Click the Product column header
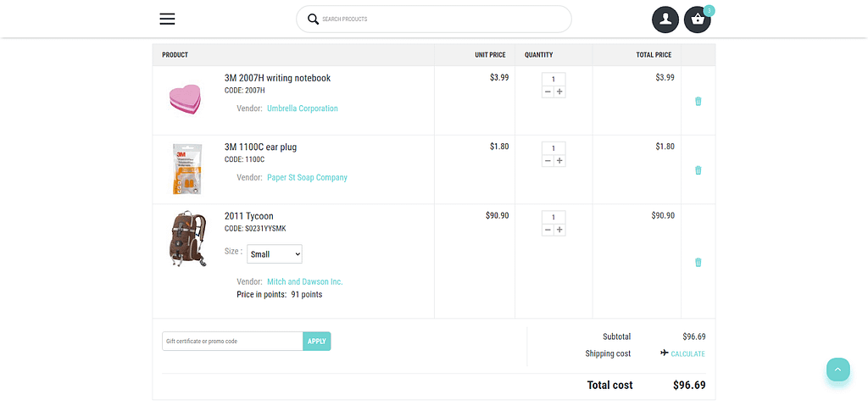 (x=175, y=55)
